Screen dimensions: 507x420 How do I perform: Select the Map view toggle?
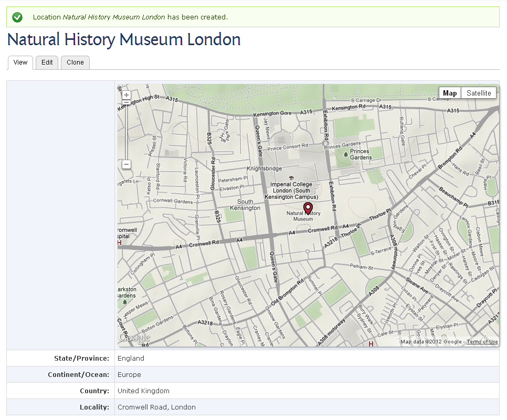click(450, 93)
